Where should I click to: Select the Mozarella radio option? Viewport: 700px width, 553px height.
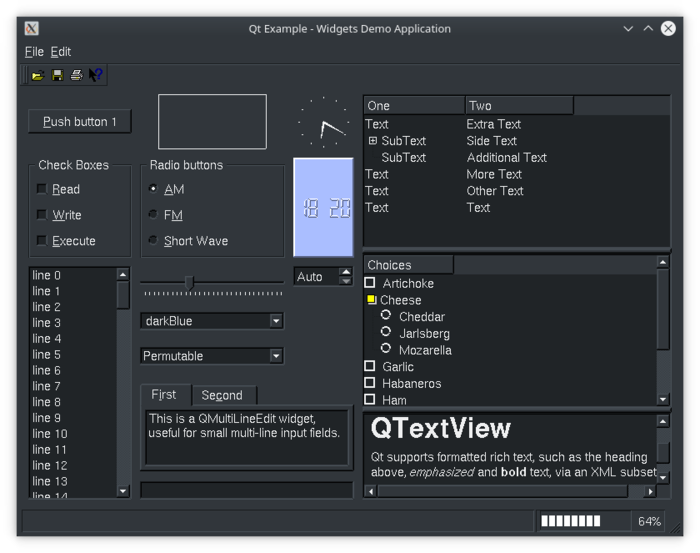coord(386,348)
